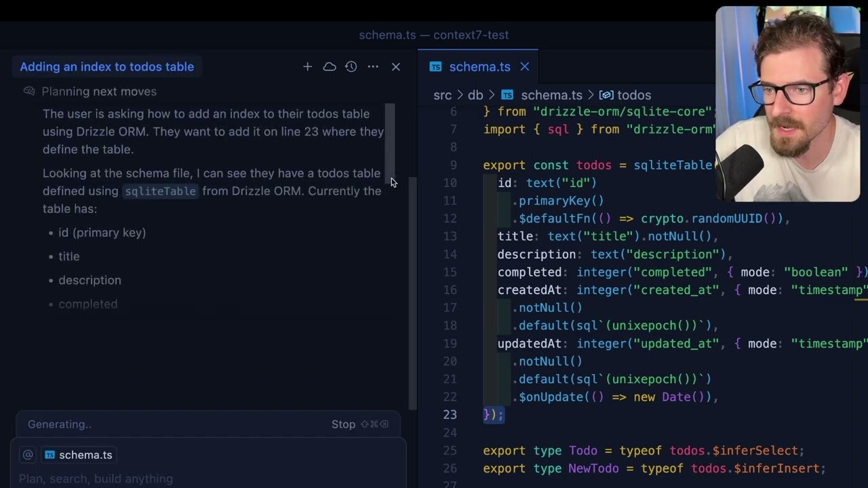
Task: Close the chat panel with X
Action: [396, 66]
